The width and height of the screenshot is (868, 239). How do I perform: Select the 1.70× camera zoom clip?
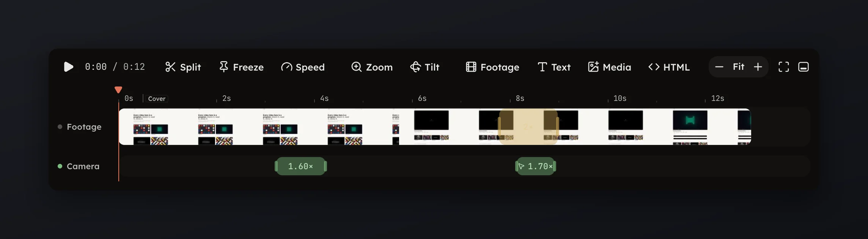click(x=536, y=166)
